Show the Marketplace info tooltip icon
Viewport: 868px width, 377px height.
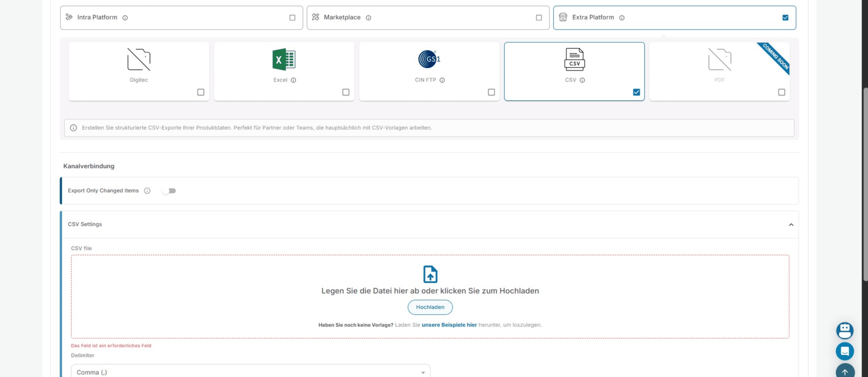click(368, 18)
